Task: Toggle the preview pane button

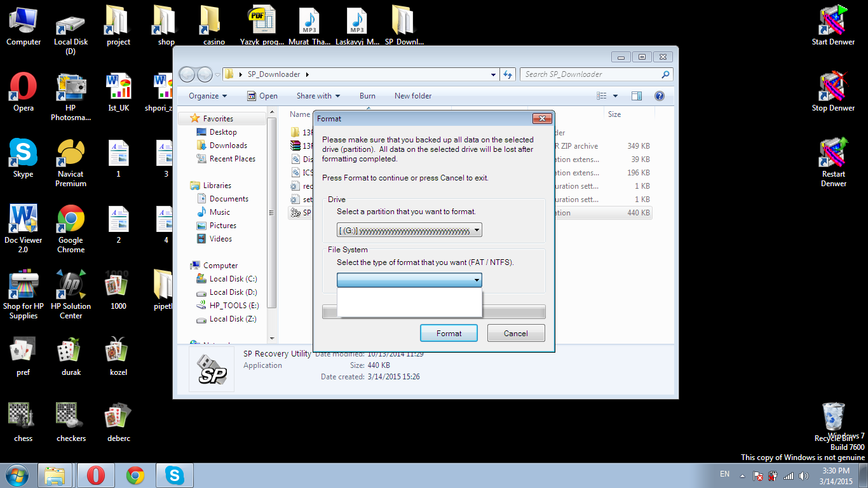Action: [637, 96]
